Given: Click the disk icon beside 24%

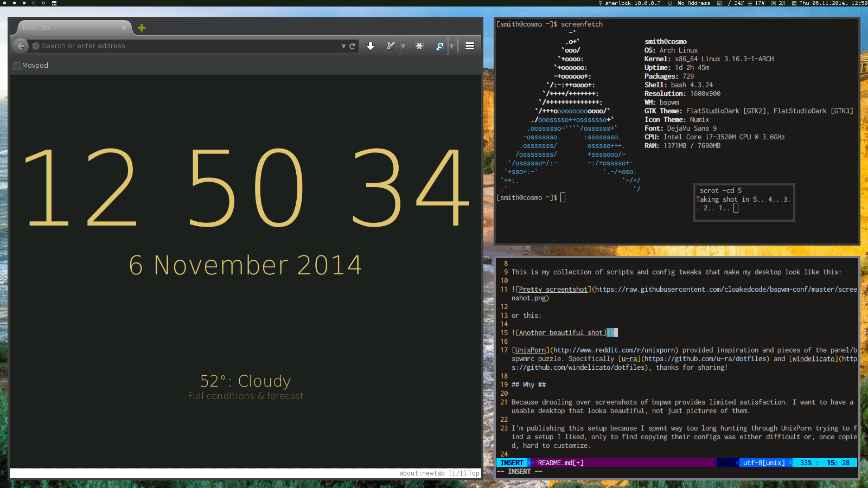Looking at the screenshot, I should (x=719, y=3).
